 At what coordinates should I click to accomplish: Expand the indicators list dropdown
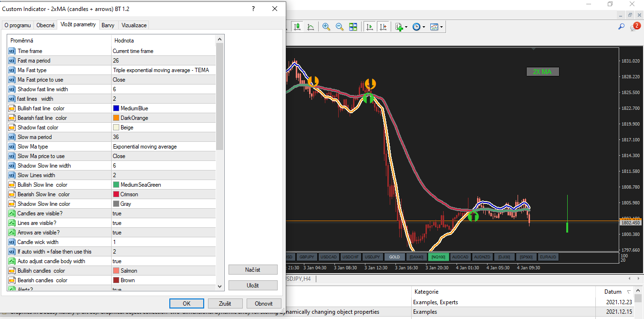(406, 27)
